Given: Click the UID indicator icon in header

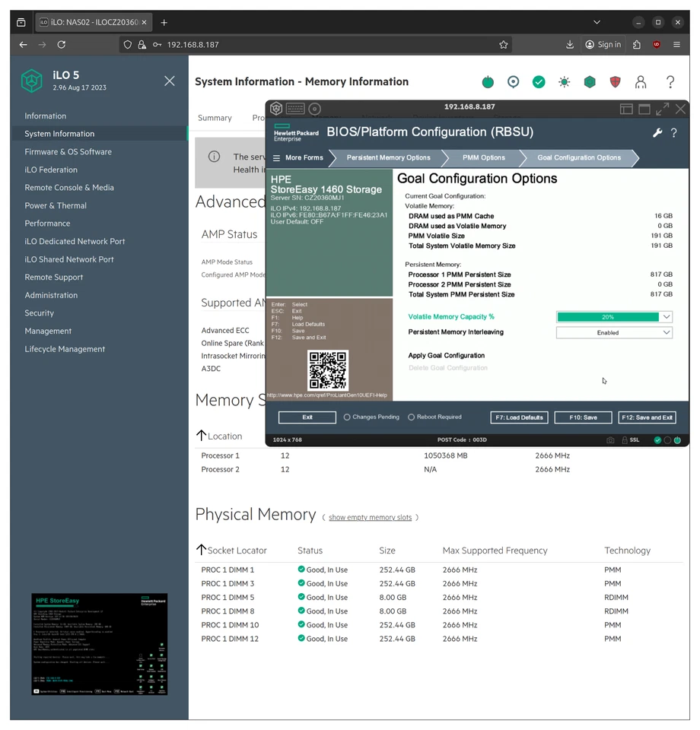Looking at the screenshot, I should pyautogui.click(x=514, y=82).
